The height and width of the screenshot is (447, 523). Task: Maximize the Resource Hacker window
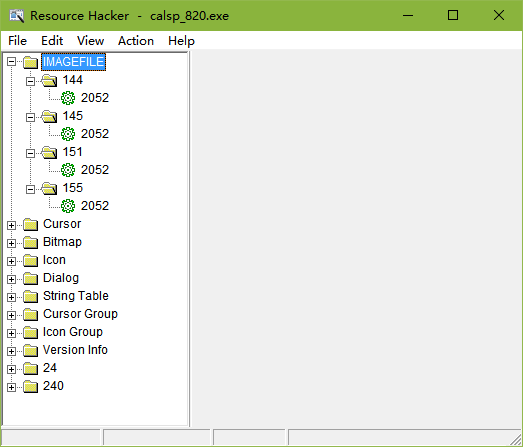(x=453, y=15)
